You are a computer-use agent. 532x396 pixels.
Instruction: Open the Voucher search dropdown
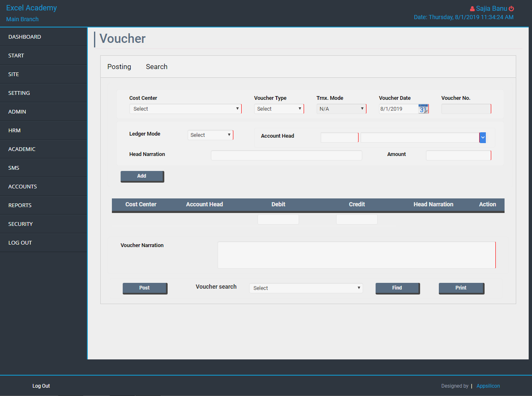tap(306, 288)
